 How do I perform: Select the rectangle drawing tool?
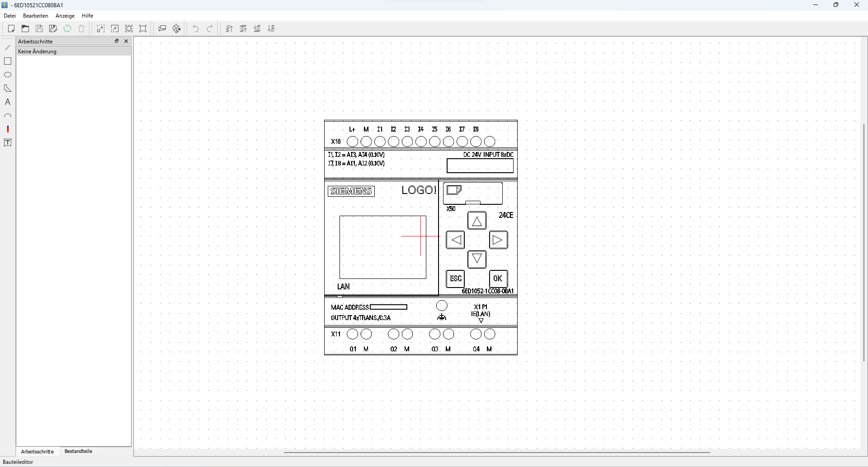tap(8, 61)
